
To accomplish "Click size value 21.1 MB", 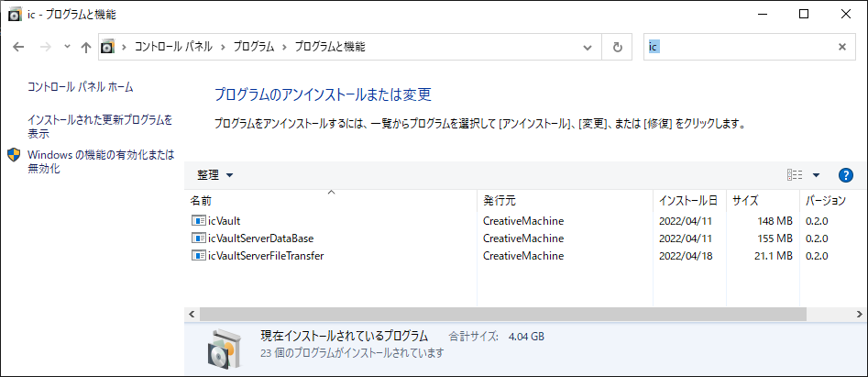I will click(x=772, y=256).
